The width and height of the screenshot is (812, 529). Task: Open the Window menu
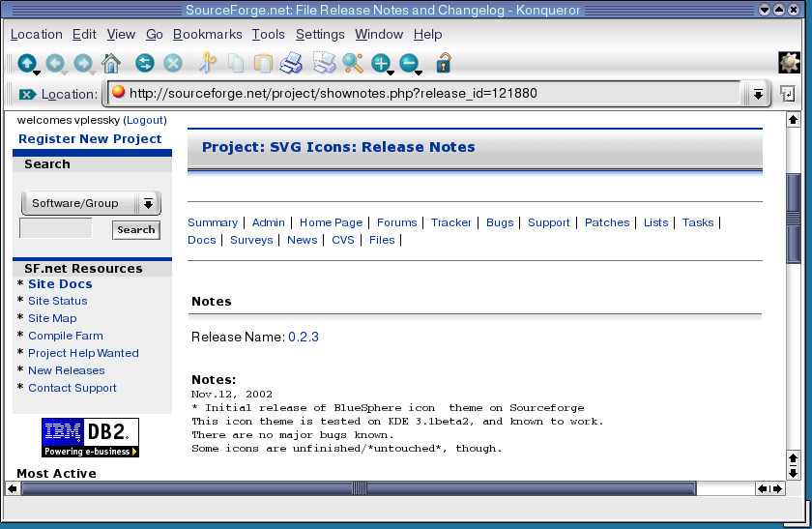[379, 34]
